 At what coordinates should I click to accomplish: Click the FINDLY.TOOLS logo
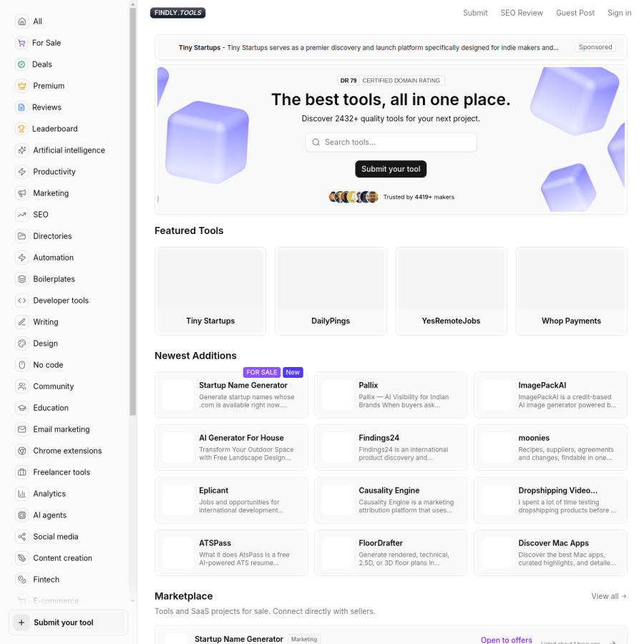coord(178,13)
